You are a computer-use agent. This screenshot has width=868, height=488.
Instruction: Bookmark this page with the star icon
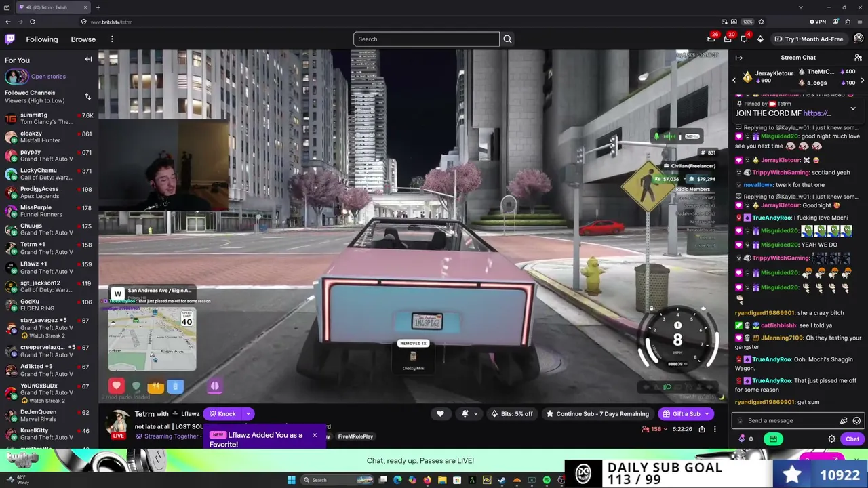click(761, 22)
